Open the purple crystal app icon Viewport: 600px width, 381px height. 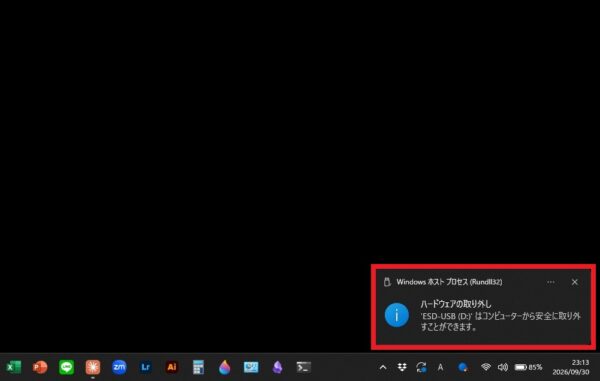coord(277,368)
